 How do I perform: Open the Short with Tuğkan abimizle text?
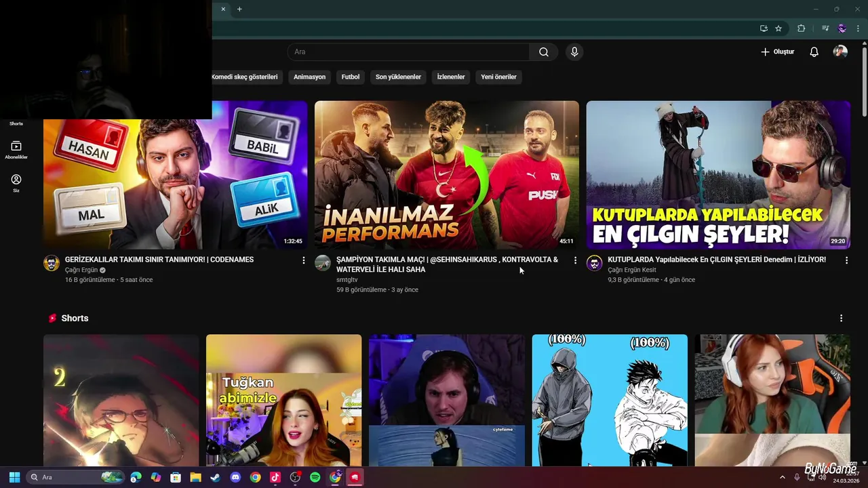283,400
